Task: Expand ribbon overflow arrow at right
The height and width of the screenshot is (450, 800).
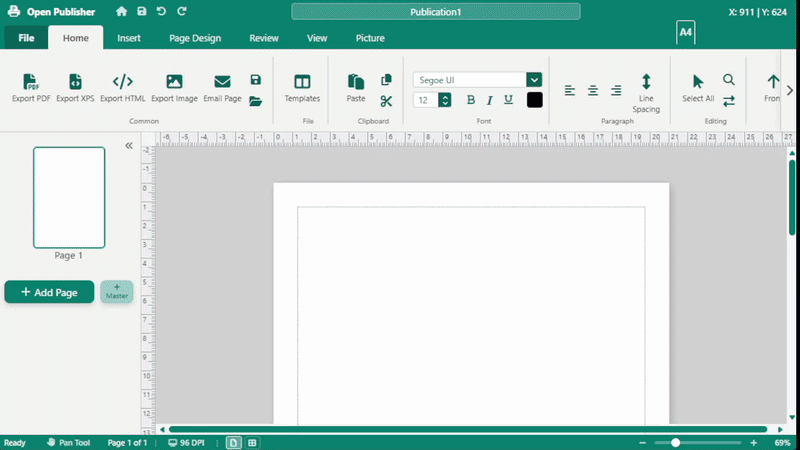Action: (790, 91)
